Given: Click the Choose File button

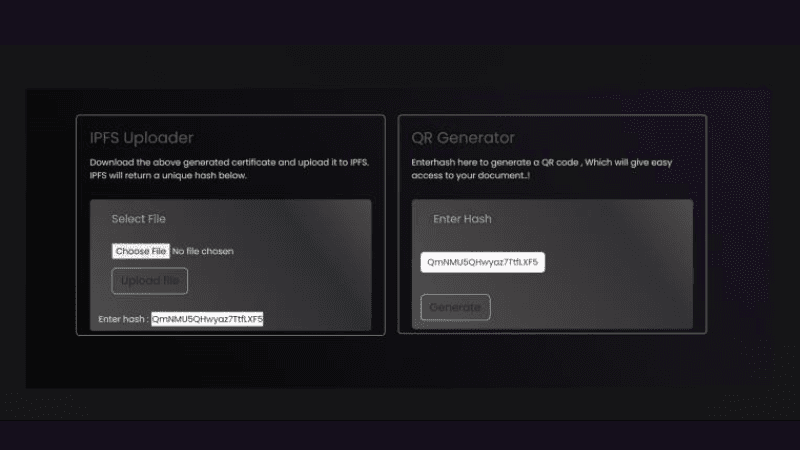Looking at the screenshot, I should coord(140,251).
